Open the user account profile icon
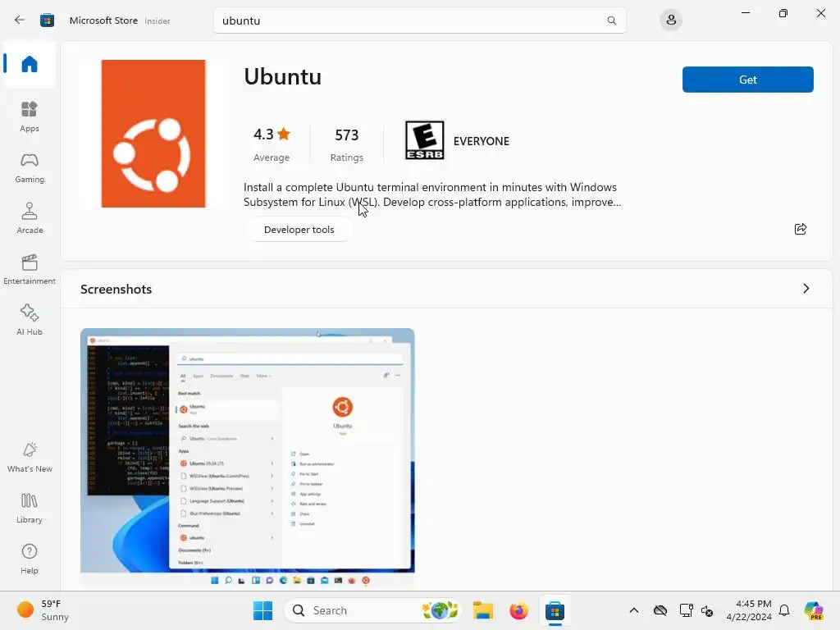Image resolution: width=840 pixels, height=630 pixels. tap(671, 21)
